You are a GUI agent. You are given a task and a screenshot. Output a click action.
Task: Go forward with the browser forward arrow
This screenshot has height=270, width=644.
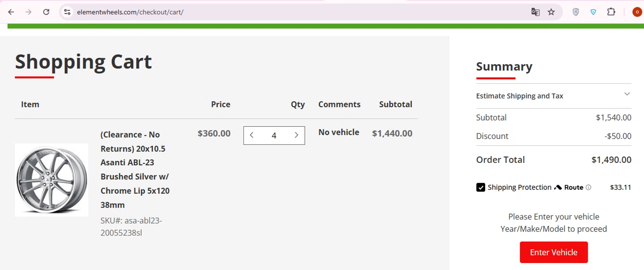29,12
